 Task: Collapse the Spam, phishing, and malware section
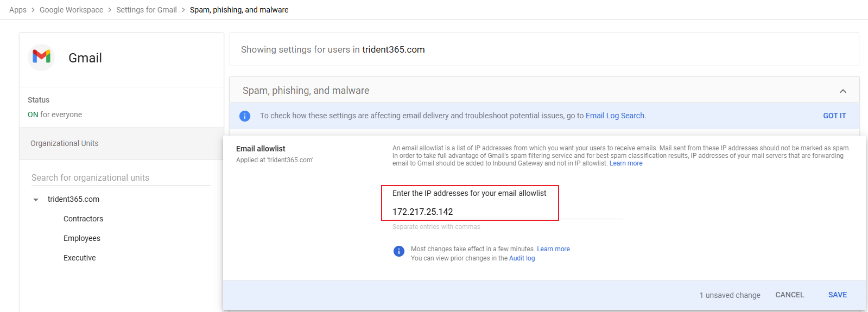842,91
